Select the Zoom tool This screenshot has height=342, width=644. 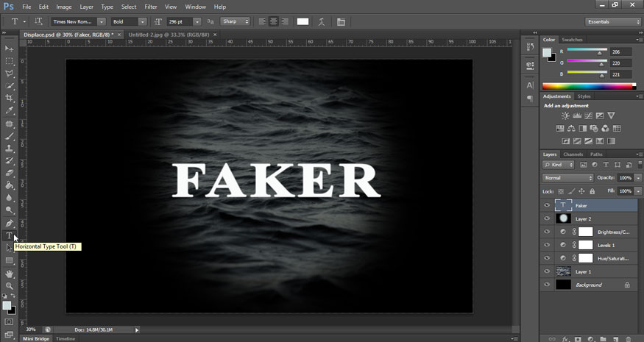click(x=9, y=286)
